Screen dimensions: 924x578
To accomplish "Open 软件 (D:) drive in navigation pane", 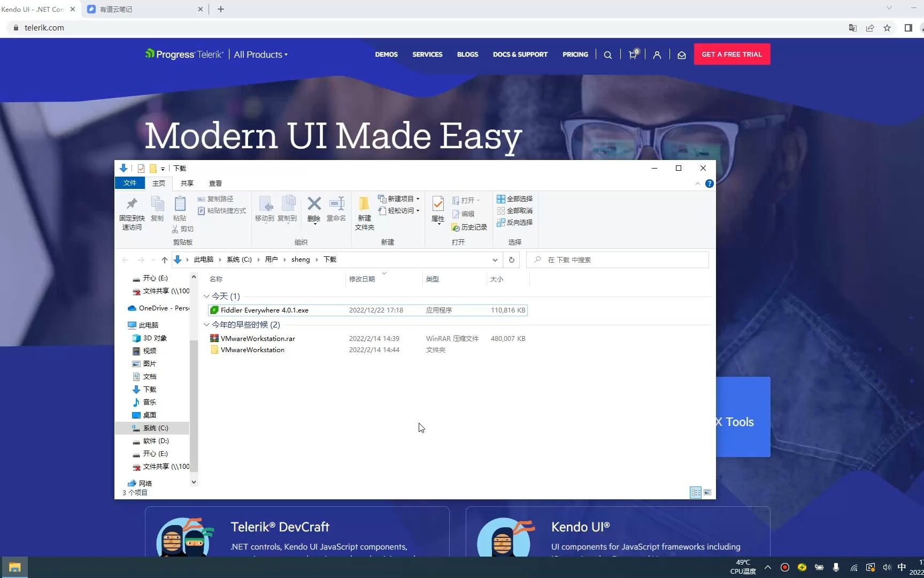I will (x=151, y=441).
